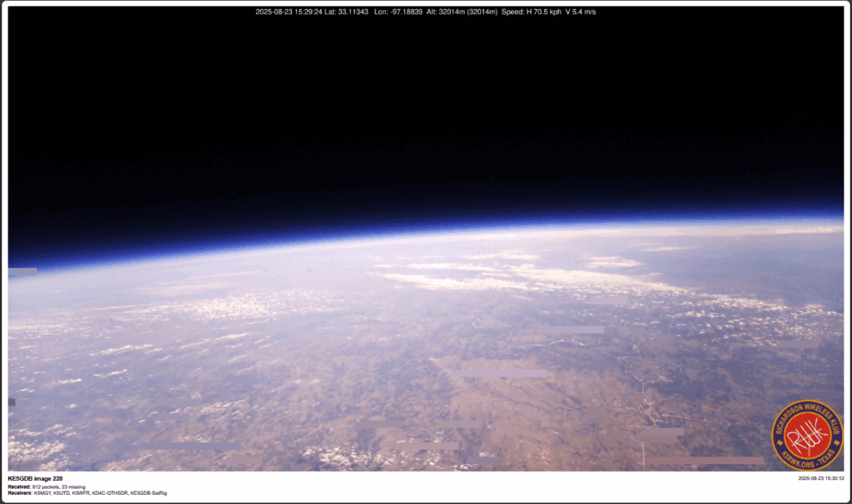Click the 2025-08-23 15:30:12 timestamp below the photo

[821, 478]
